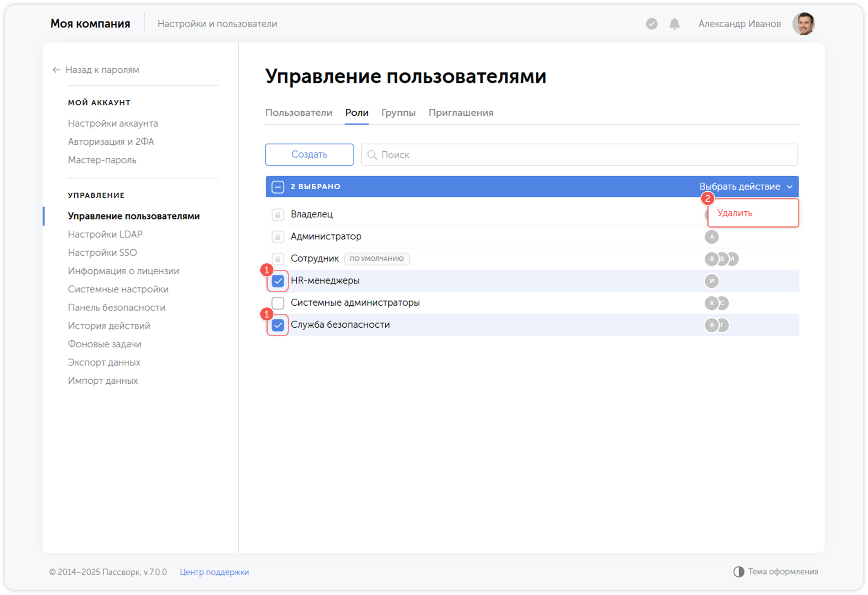This screenshot has height=595, width=868.
Task: Click the 2 ВЫБРАНО label
Action: (x=315, y=187)
